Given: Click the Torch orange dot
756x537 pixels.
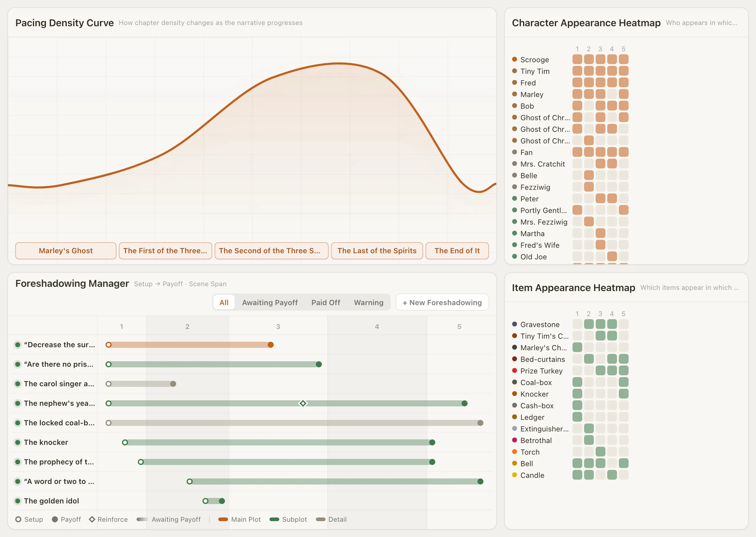Looking at the screenshot, I should point(515,452).
